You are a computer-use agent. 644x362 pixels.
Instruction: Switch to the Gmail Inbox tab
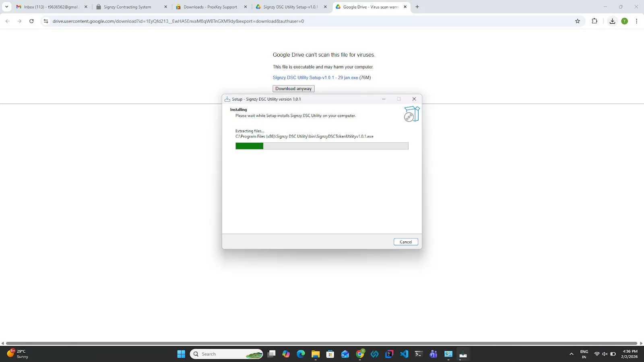point(52,7)
